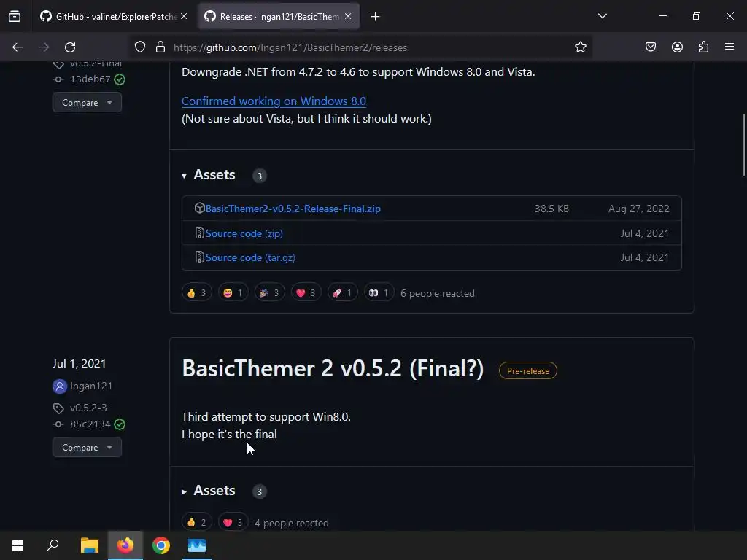747x560 pixels.
Task: Collapse the Assets section of v0.5.2-Final
Action: tap(209, 175)
